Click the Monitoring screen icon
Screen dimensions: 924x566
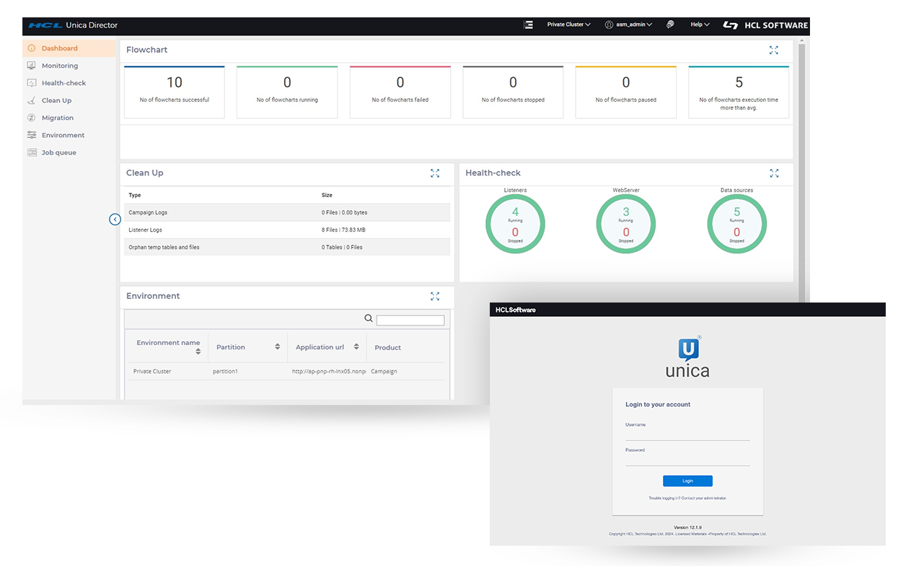[x=32, y=66]
